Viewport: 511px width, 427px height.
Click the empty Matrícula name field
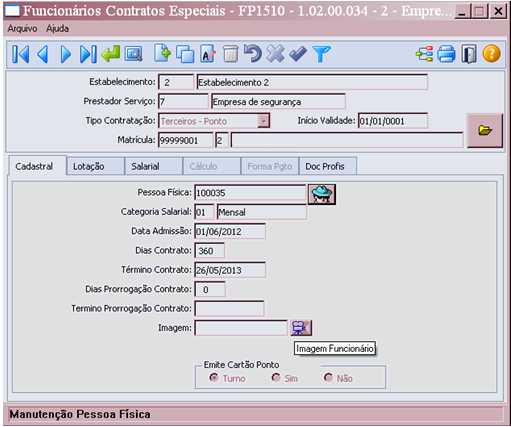point(347,140)
